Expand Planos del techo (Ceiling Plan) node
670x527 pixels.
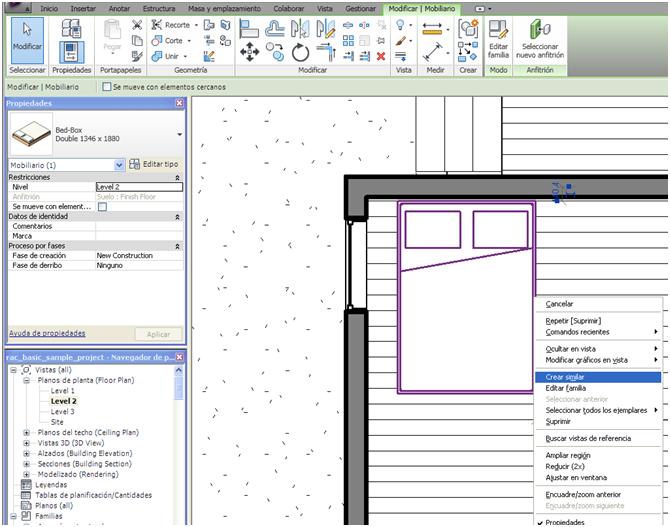click(26, 432)
